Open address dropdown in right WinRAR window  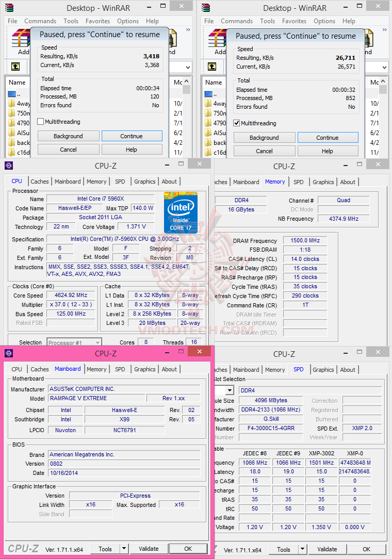point(384,67)
